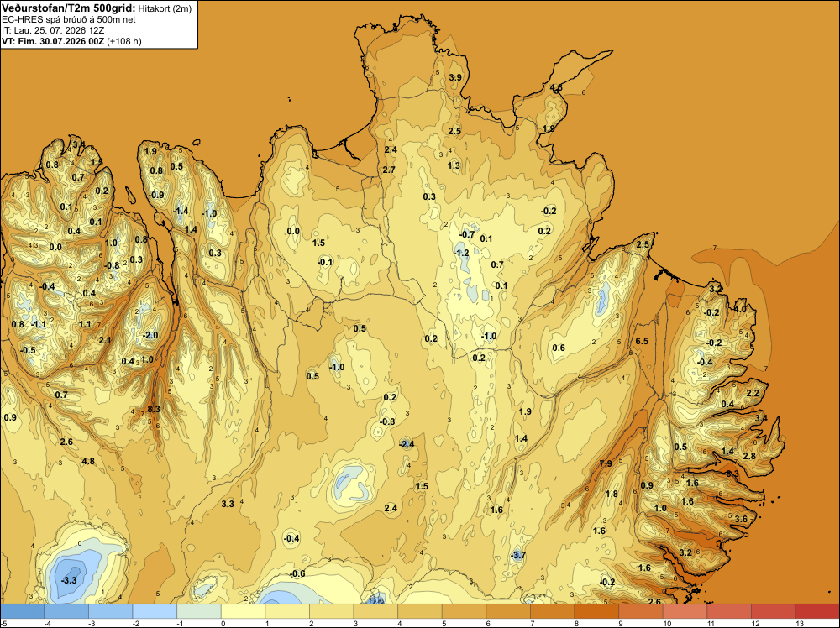Click the legend swatch between 6 and 7

(x=508, y=611)
